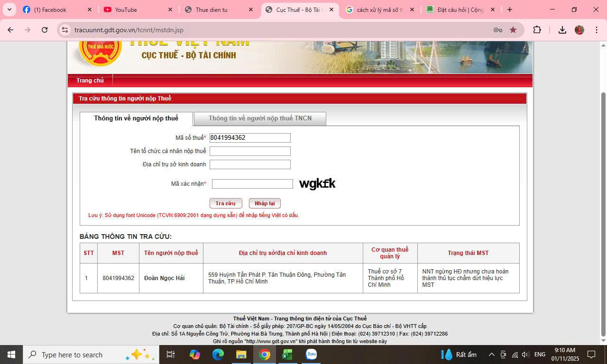607x364 pixels.
Task: Click the password key icon in address bar
Action: [498, 30]
